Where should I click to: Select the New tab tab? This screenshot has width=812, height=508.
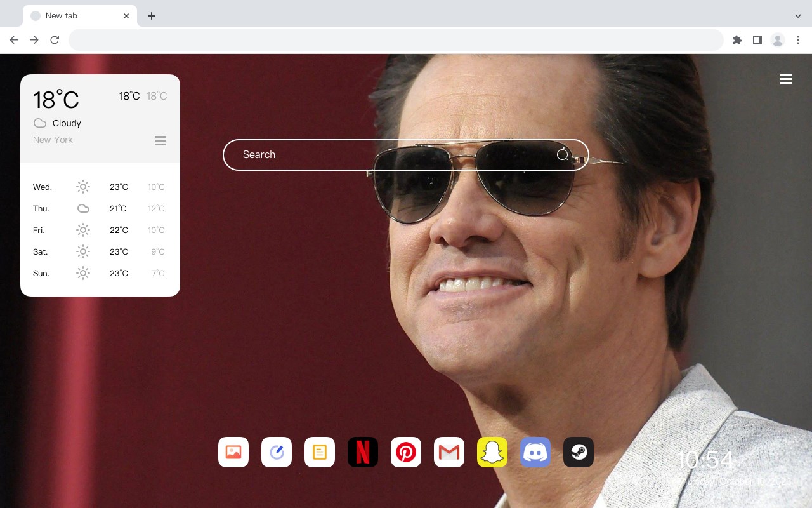coord(80,16)
